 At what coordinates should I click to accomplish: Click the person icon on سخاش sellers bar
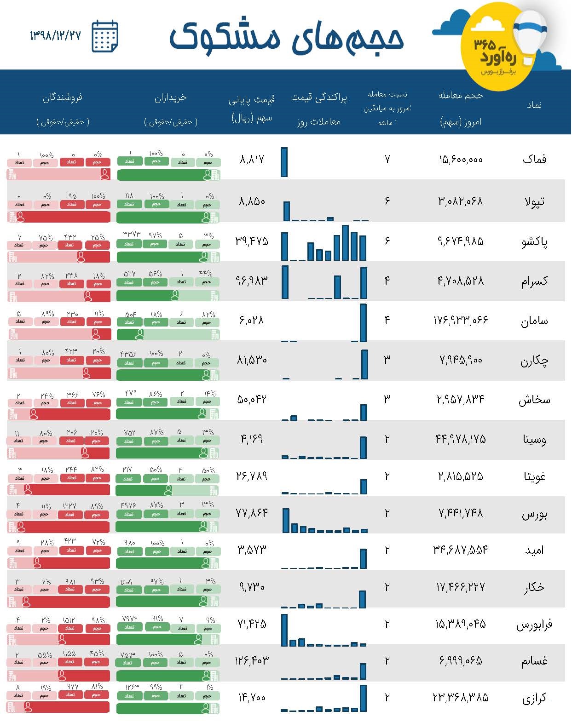tap(33, 415)
